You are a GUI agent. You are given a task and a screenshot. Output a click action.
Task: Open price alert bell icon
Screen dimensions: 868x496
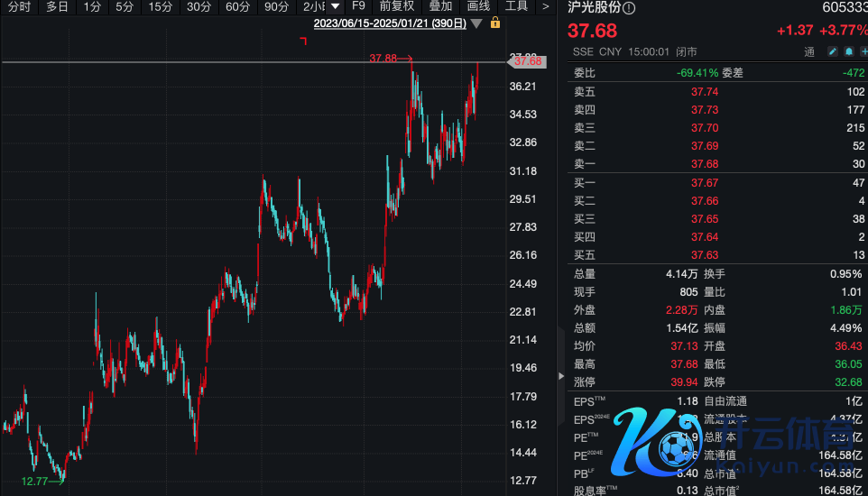pos(849,52)
